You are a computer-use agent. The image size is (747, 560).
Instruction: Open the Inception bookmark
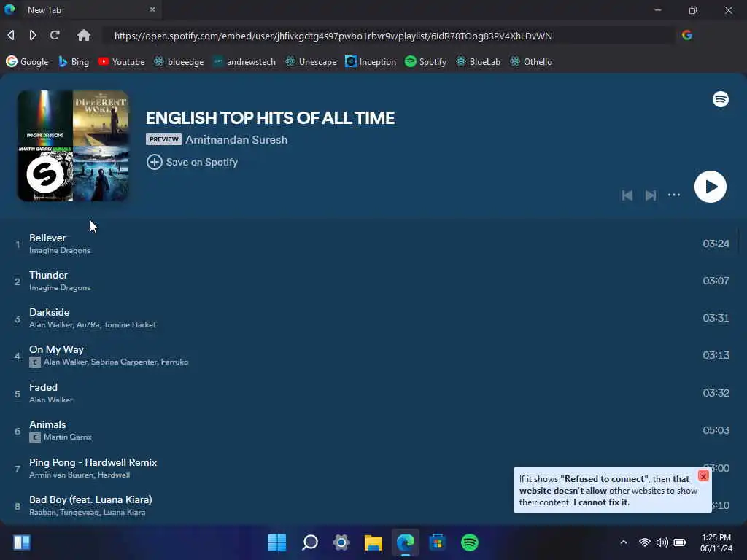pos(371,61)
